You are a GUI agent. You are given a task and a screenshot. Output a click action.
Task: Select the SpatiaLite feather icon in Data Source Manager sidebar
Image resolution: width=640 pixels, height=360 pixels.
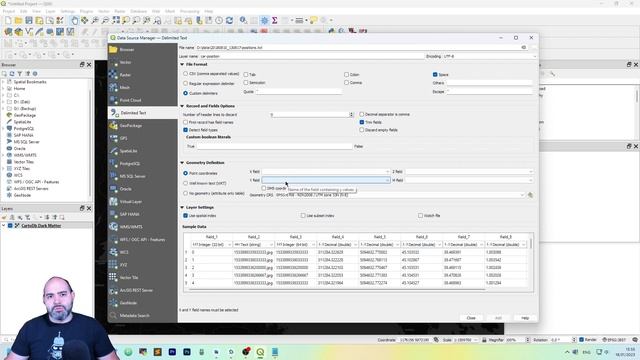(113, 151)
